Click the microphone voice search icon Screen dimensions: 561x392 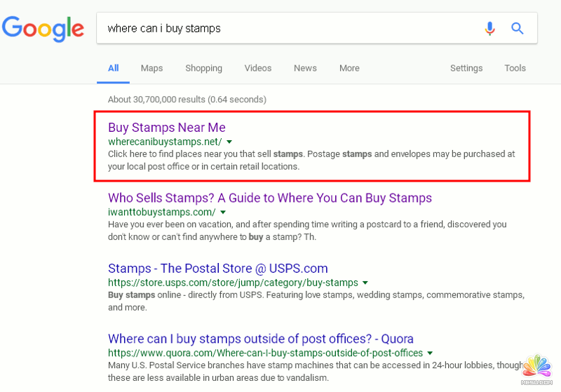point(489,29)
